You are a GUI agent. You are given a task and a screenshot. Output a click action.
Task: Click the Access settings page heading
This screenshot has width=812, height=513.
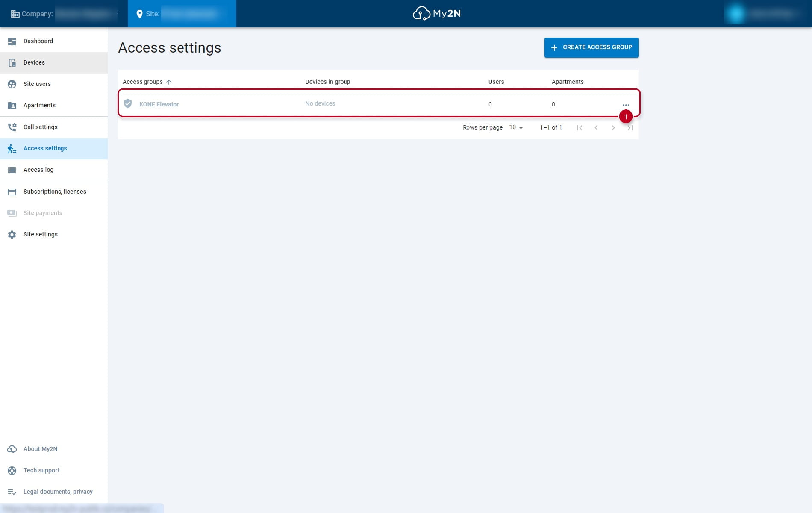pos(170,48)
